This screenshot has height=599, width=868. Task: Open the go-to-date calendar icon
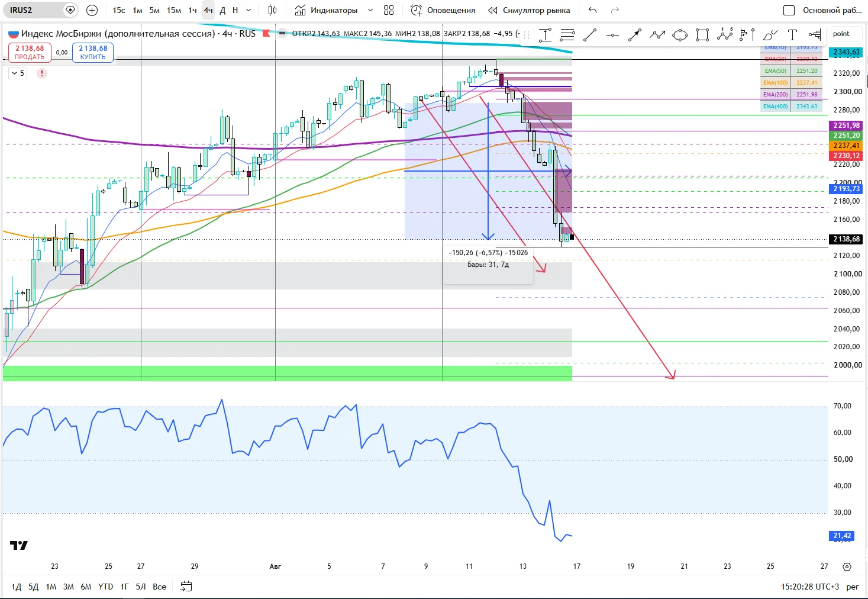point(186,587)
